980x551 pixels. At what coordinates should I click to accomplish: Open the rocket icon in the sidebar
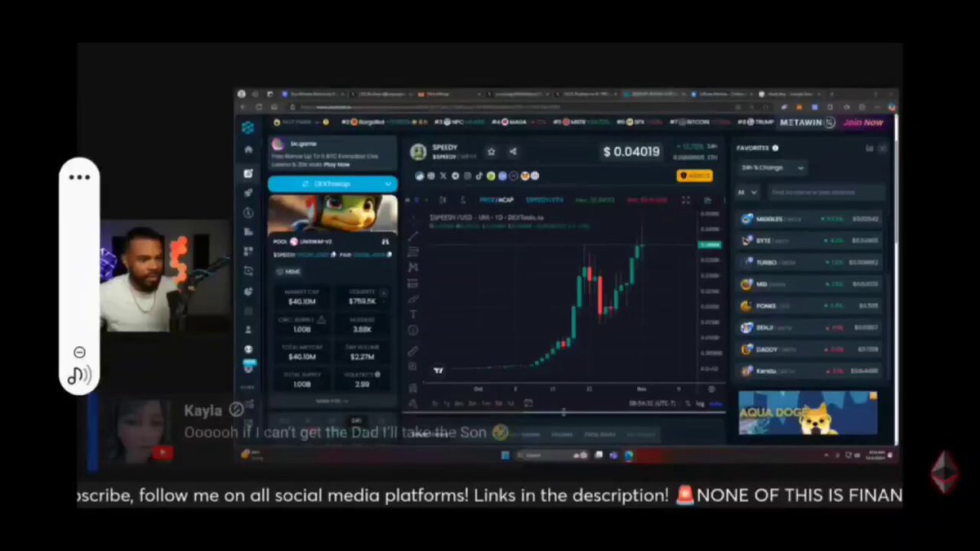248,193
